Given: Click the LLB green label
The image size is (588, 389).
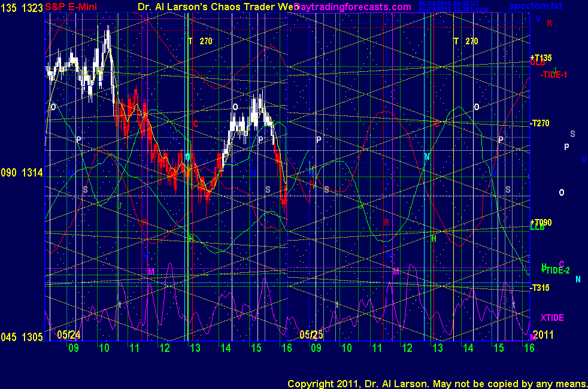Looking at the screenshot, I should (537, 227).
